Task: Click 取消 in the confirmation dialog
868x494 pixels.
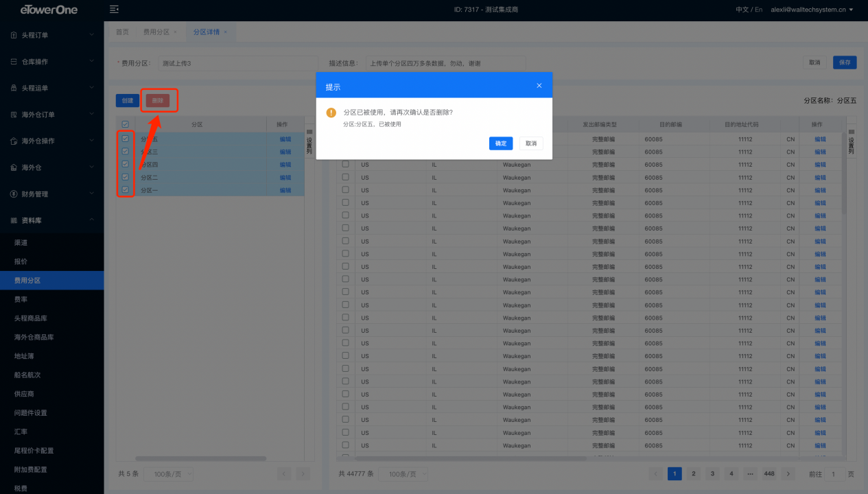Action: [531, 143]
